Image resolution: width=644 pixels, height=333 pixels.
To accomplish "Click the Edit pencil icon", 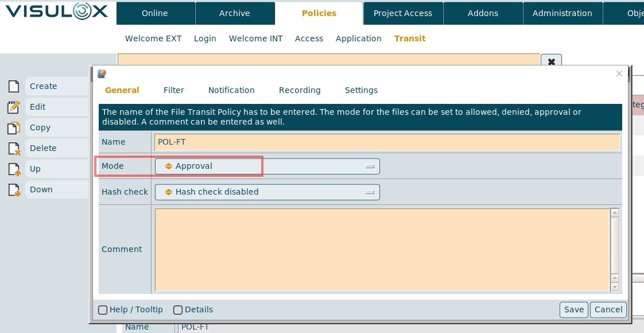I will [x=14, y=107].
